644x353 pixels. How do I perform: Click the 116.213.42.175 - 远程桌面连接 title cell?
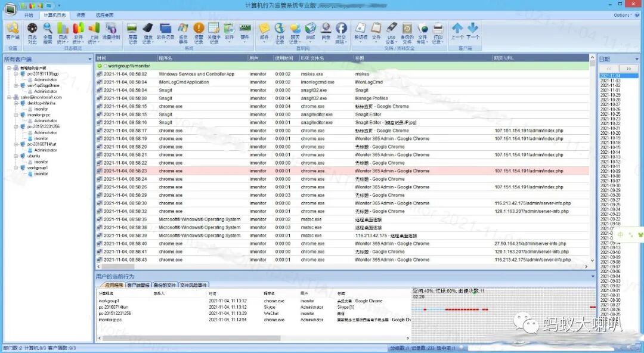click(x=386, y=236)
